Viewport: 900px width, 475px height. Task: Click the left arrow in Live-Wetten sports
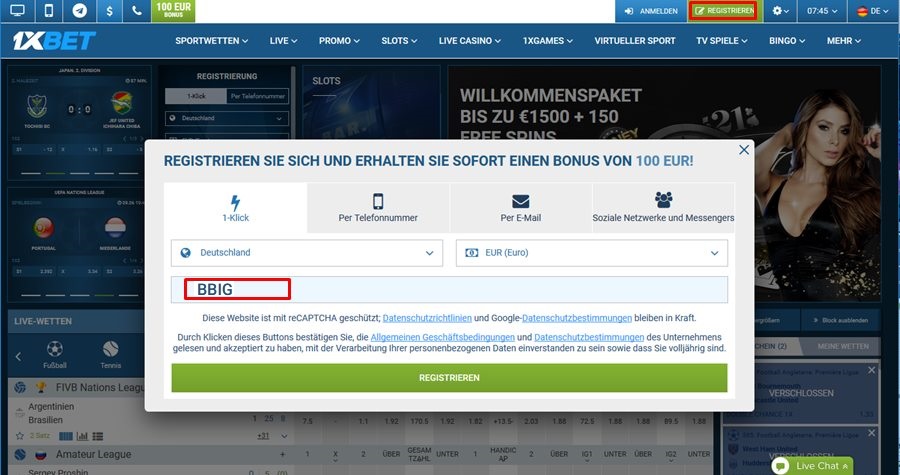point(18,356)
